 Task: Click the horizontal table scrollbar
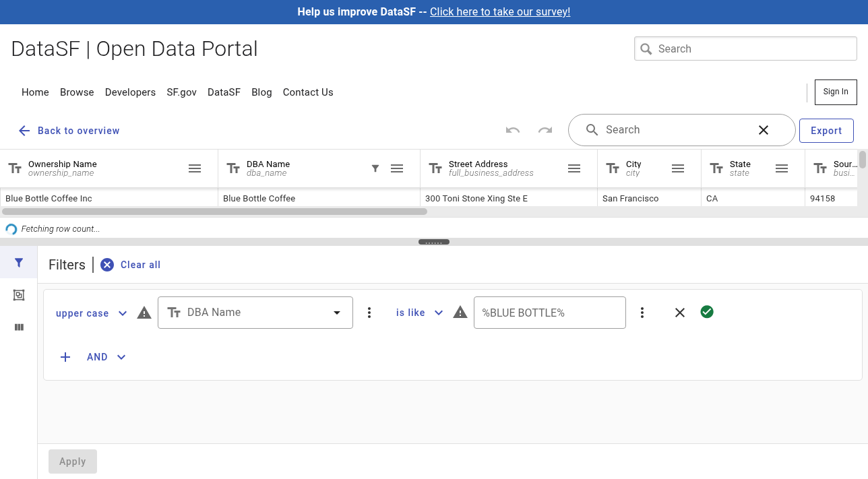coord(215,212)
